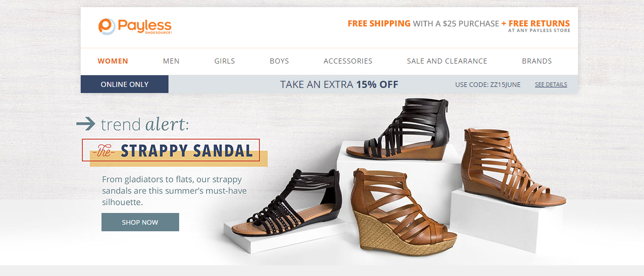Click the Shop Now button
The image size is (644, 276).
(x=140, y=222)
